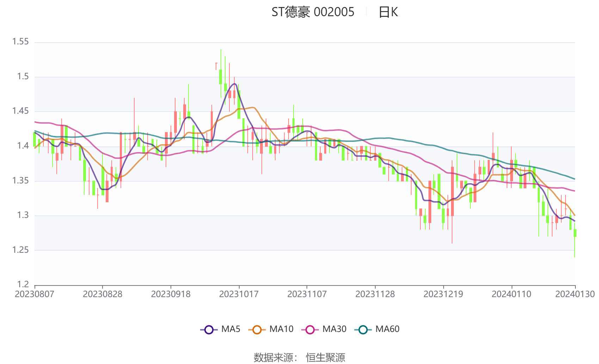Toggle the MA5 legend series
The width and height of the screenshot is (599, 364).
(220, 330)
